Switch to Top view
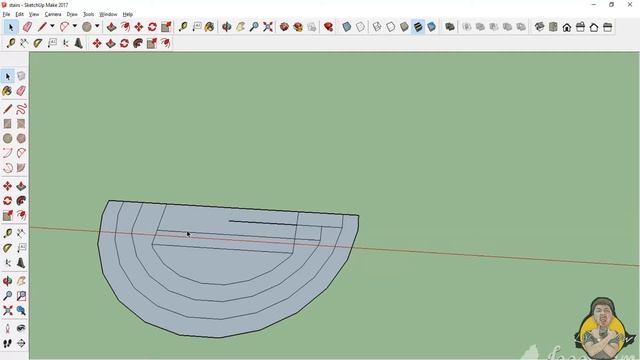Viewport: 640px width, 360px height. 553,27
